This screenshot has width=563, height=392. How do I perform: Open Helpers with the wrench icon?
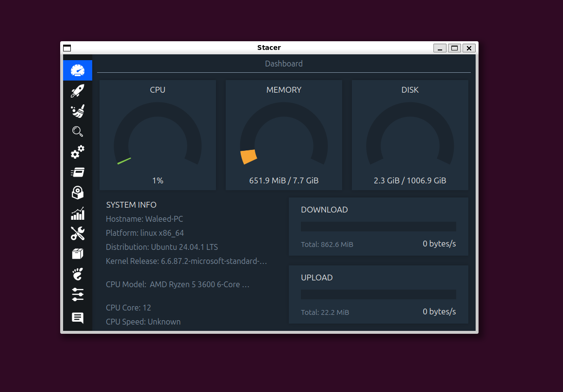[78, 233]
